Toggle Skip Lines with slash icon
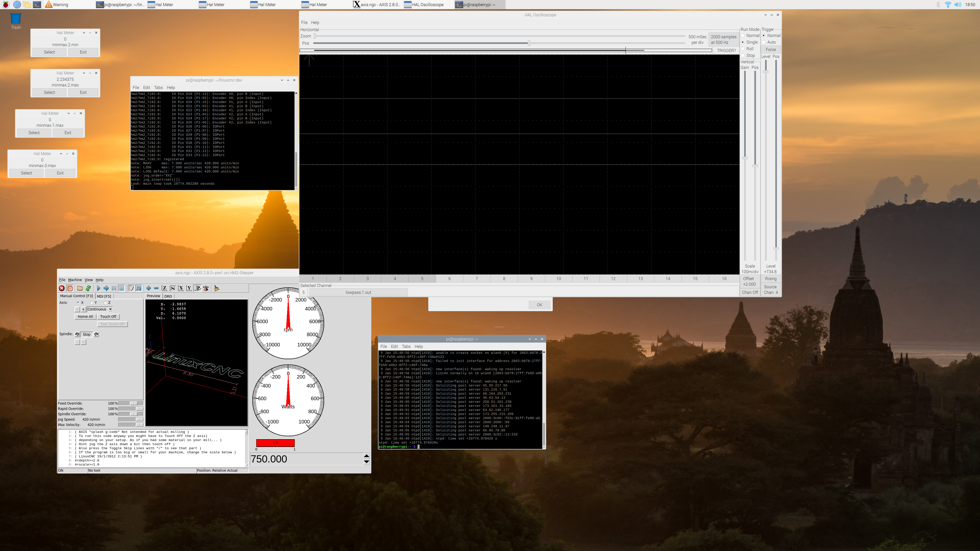The width and height of the screenshot is (980, 551). [x=131, y=288]
